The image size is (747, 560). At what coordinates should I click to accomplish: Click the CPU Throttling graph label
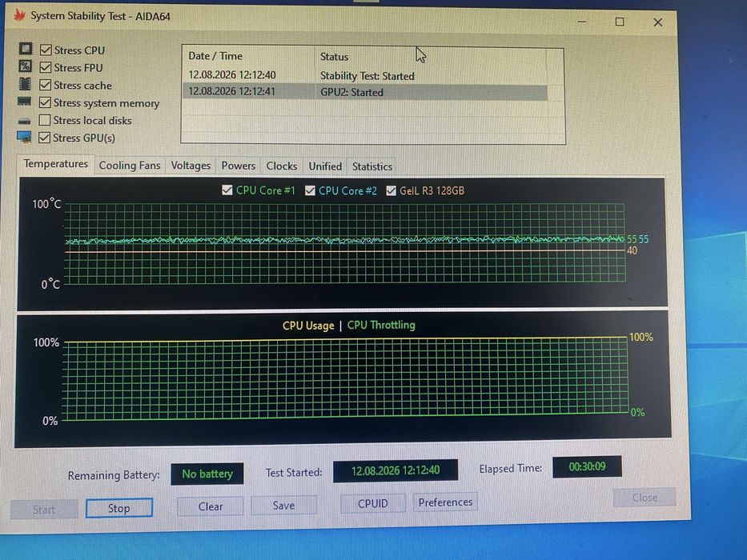pos(381,326)
